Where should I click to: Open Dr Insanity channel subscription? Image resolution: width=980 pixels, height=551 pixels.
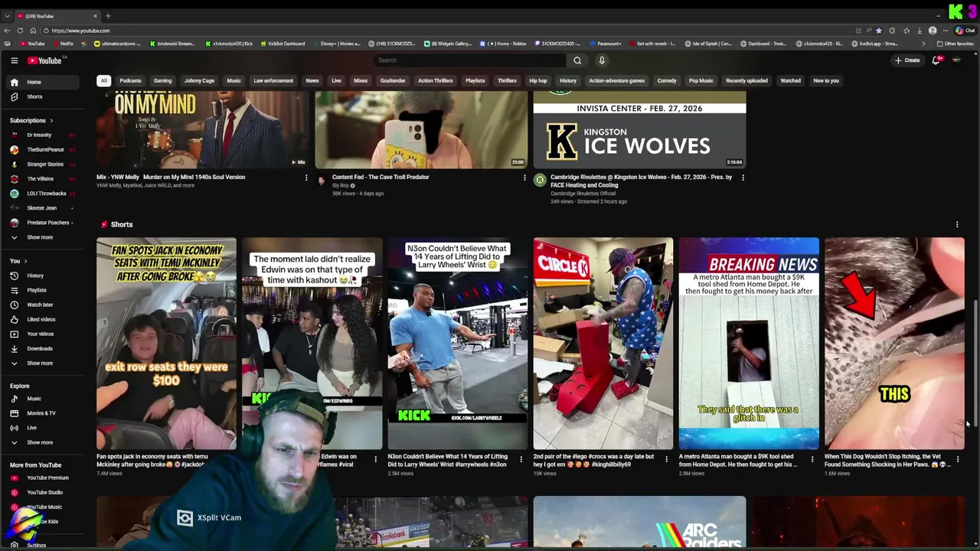[x=44, y=135]
